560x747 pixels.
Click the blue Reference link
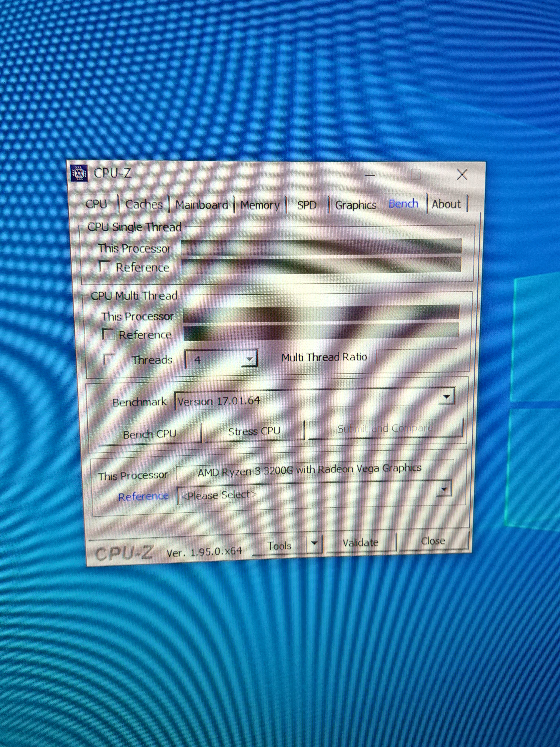pyautogui.click(x=143, y=496)
